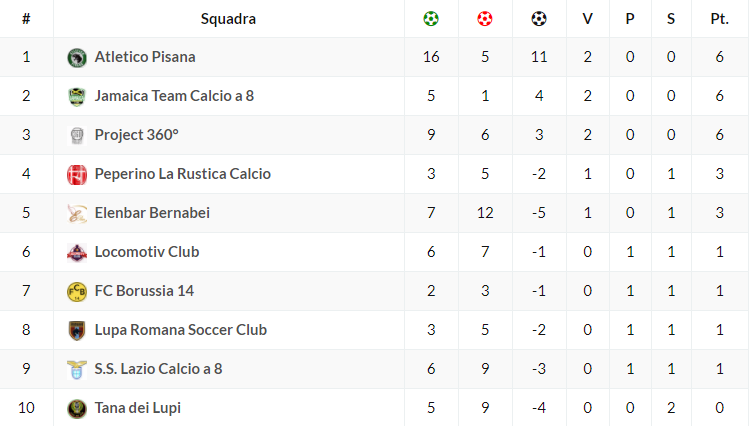
Task: Click the green ball goals-scored header icon
Action: click(431, 18)
